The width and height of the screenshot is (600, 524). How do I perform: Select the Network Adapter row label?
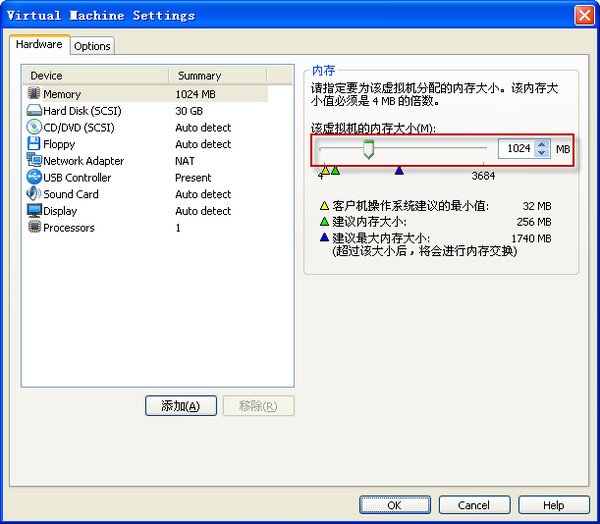[x=83, y=161]
